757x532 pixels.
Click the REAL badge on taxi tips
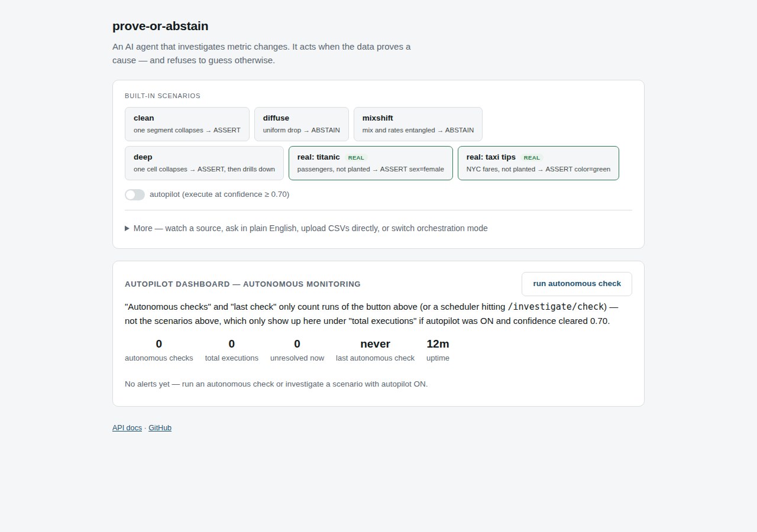point(532,158)
